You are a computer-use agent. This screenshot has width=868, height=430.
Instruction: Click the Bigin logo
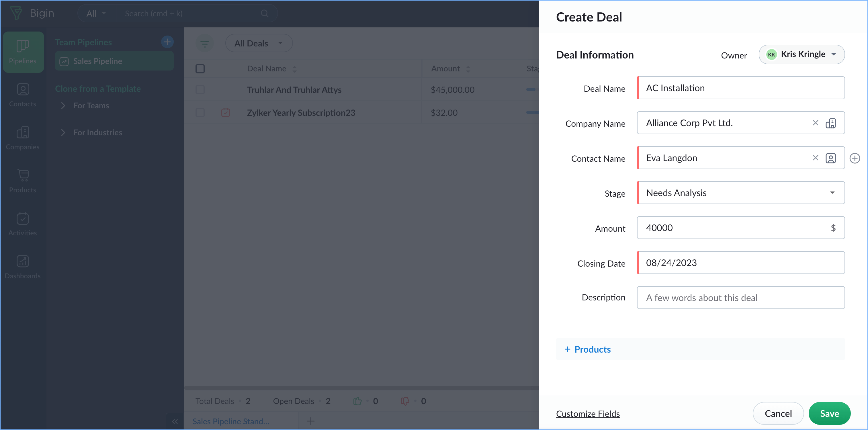32,13
